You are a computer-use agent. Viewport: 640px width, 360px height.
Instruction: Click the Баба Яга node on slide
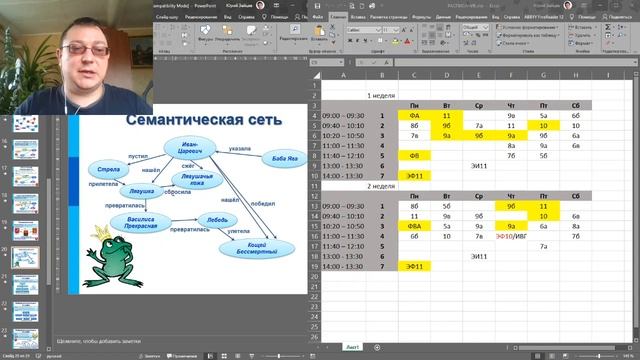point(284,158)
